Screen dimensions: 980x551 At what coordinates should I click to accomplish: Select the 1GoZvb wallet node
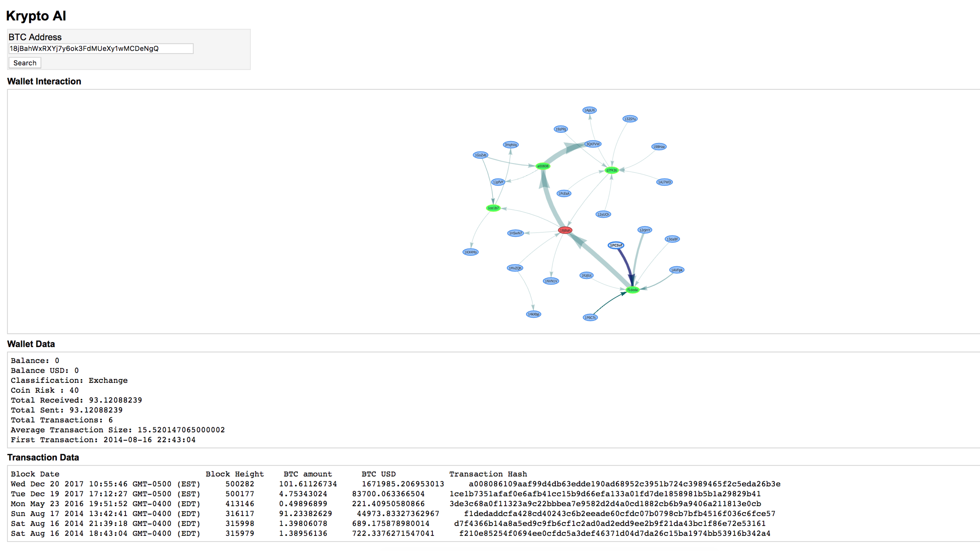480,155
